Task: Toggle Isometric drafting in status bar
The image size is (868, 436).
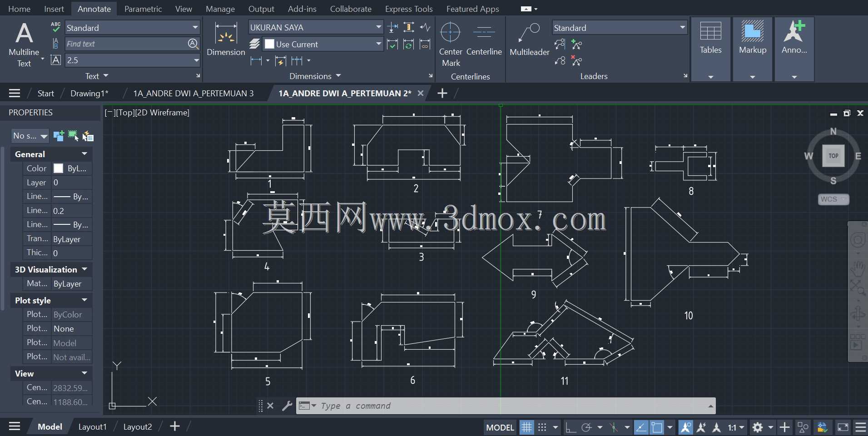Action: click(x=614, y=427)
